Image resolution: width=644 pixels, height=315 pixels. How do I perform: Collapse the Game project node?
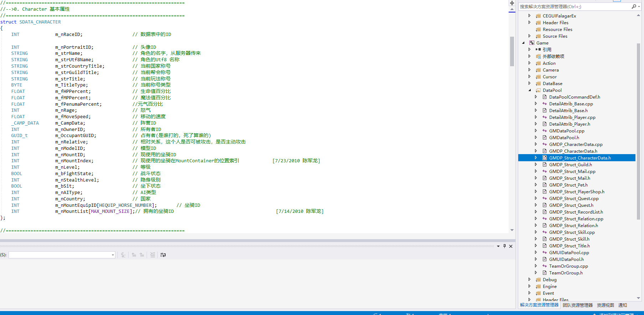point(523,43)
